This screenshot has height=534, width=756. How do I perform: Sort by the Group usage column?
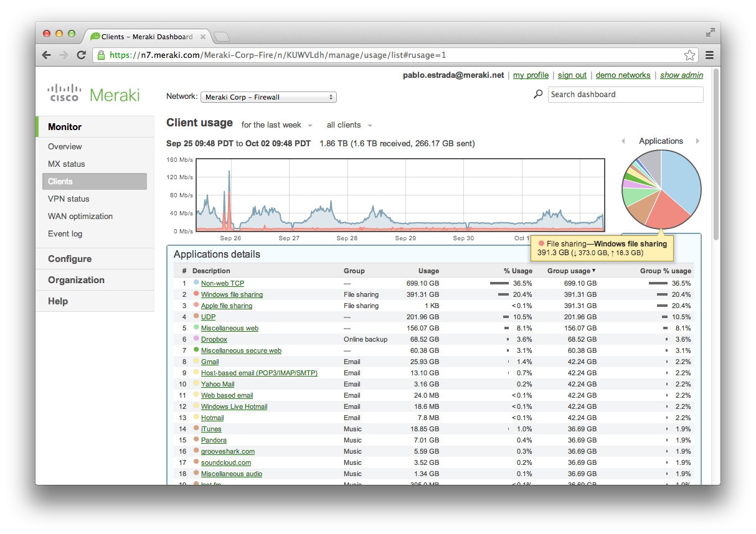571,271
